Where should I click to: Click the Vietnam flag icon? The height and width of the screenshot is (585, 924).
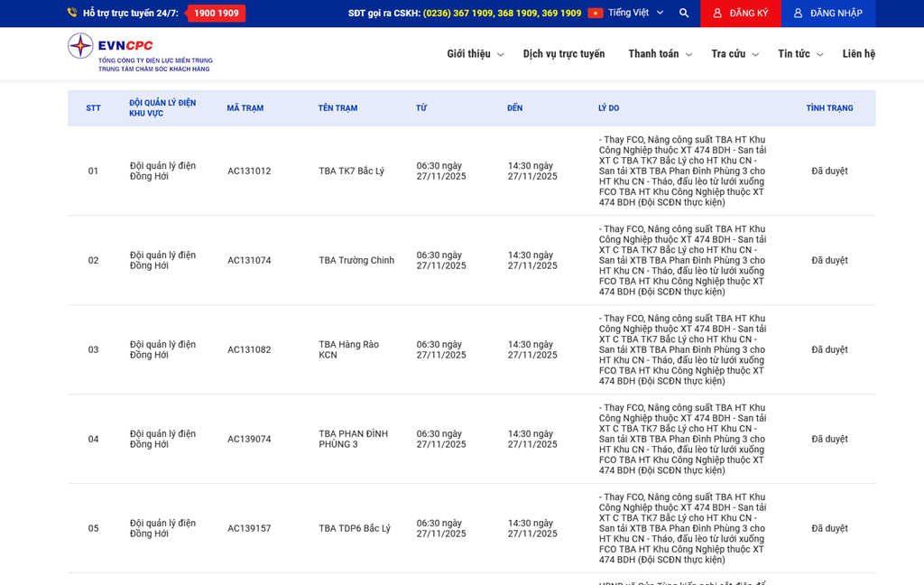[596, 14]
